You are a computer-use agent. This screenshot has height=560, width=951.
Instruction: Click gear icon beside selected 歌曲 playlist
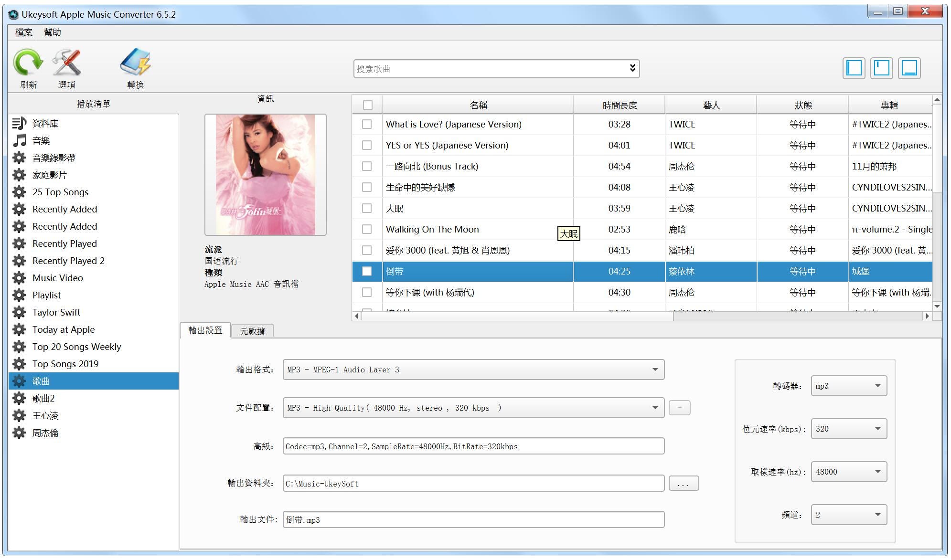tap(19, 381)
